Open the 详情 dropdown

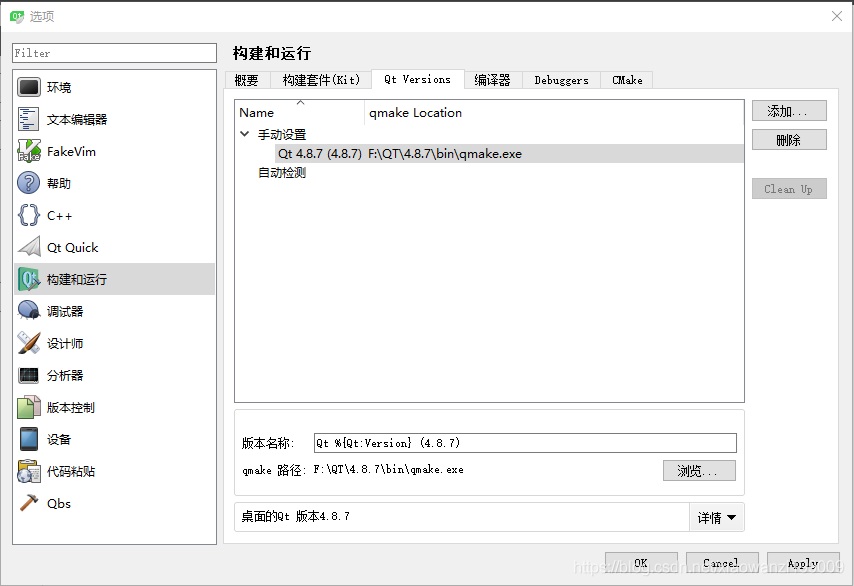(717, 516)
